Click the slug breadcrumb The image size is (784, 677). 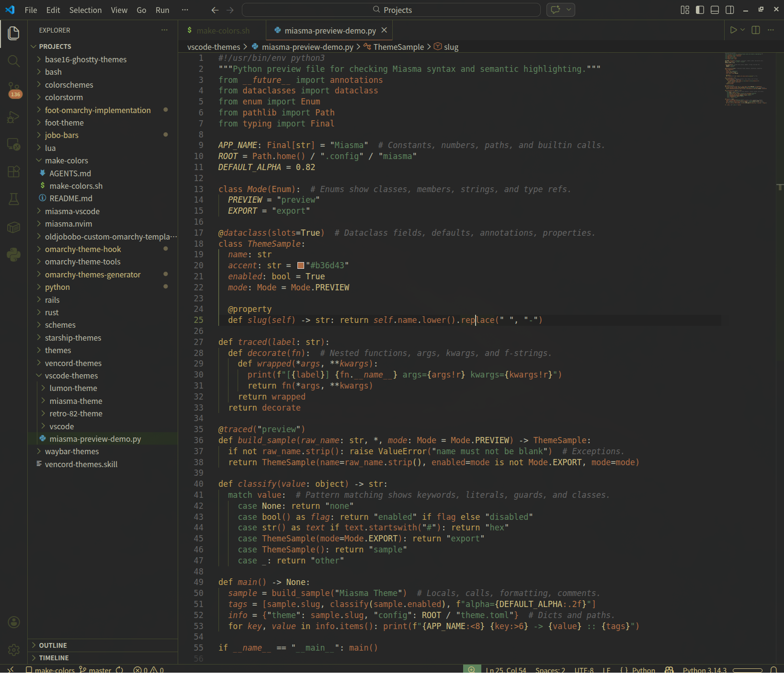(451, 47)
